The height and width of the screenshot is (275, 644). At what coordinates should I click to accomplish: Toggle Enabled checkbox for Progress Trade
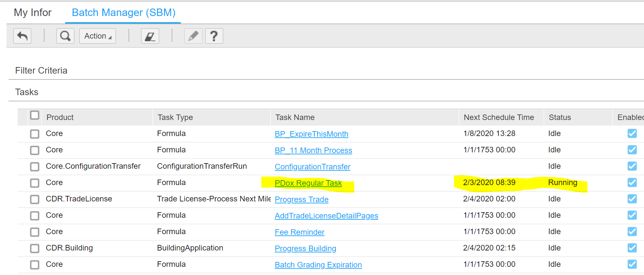[x=632, y=199]
